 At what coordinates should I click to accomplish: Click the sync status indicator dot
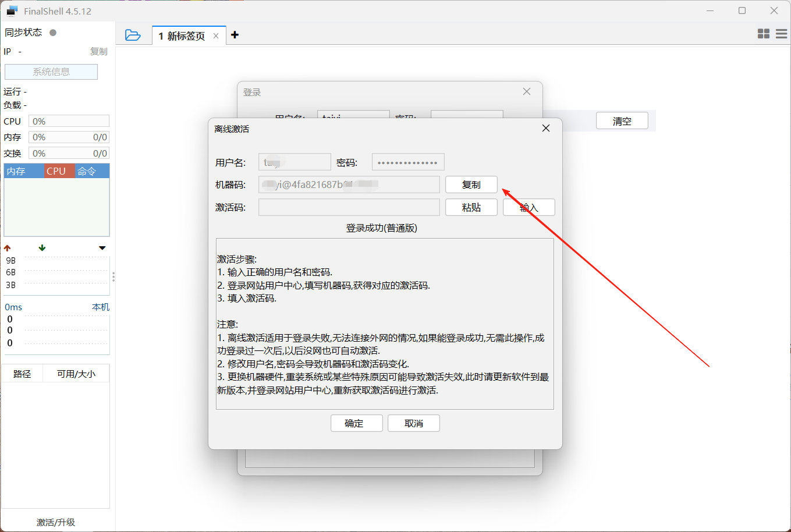coord(53,33)
